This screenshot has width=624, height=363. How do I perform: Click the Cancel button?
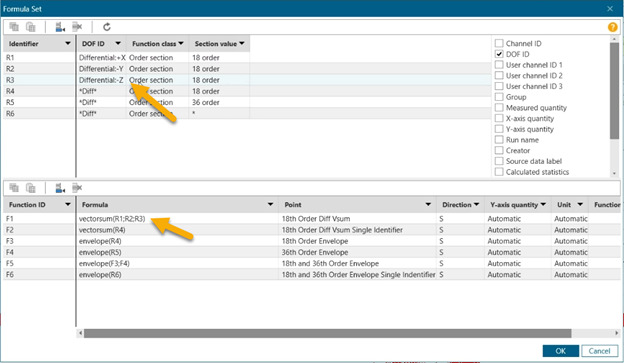point(599,351)
